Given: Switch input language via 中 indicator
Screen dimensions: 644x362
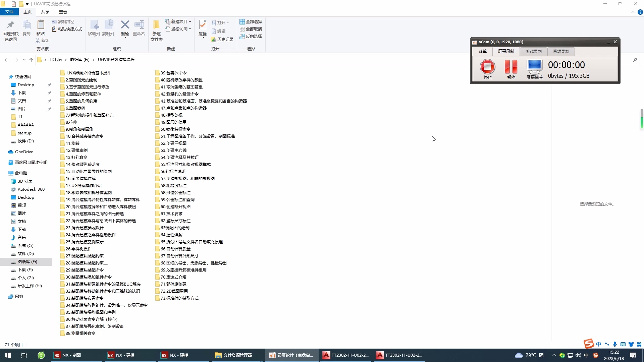Looking at the screenshot, I should (599, 344).
